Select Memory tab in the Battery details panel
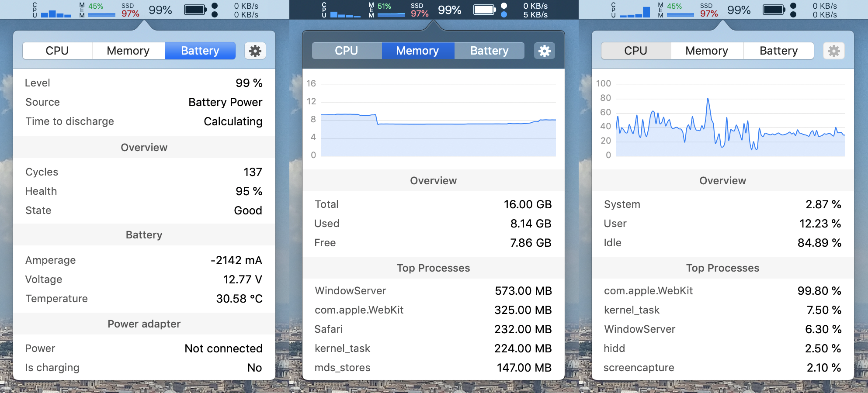Viewport: 868px width, 393px height. pyautogui.click(x=128, y=51)
